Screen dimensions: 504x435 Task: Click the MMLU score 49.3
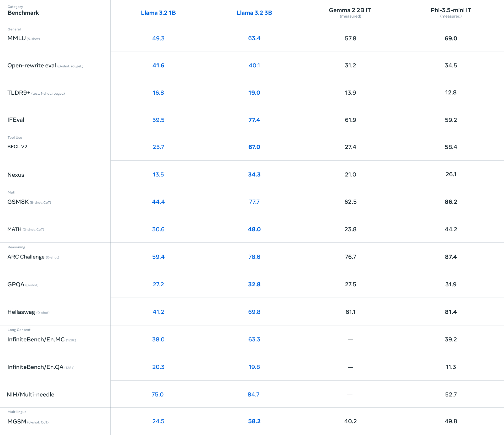[158, 38]
